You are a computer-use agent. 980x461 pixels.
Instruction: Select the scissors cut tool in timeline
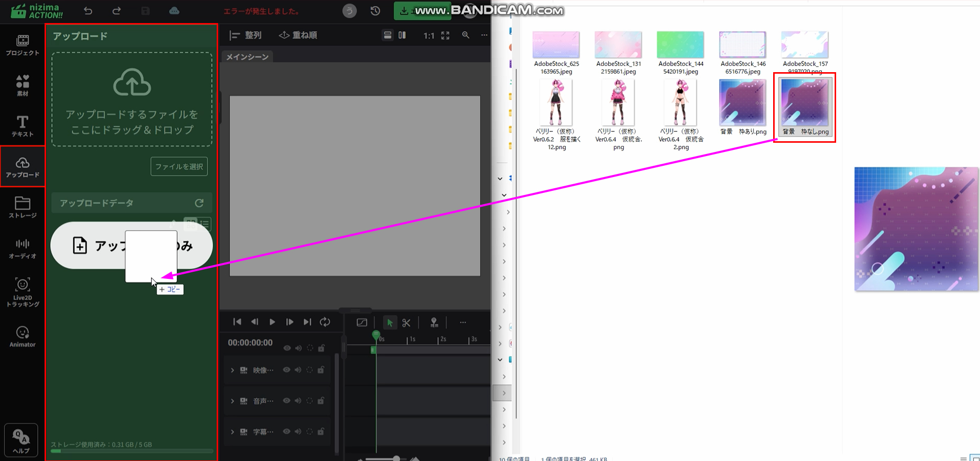point(406,322)
